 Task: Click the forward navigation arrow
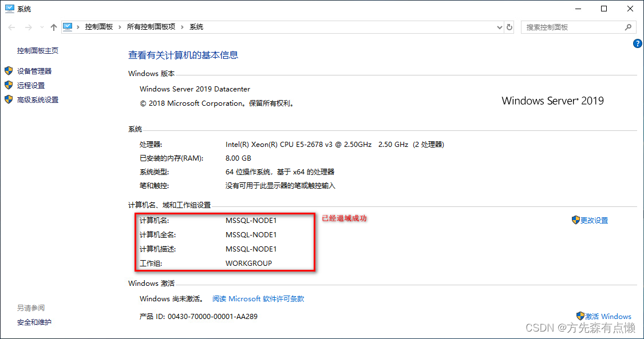point(29,27)
